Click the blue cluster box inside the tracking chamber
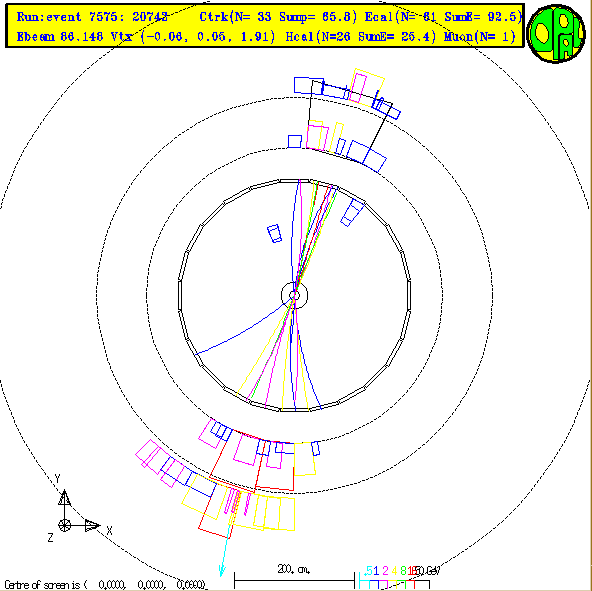The width and height of the screenshot is (592, 591). (x=274, y=233)
